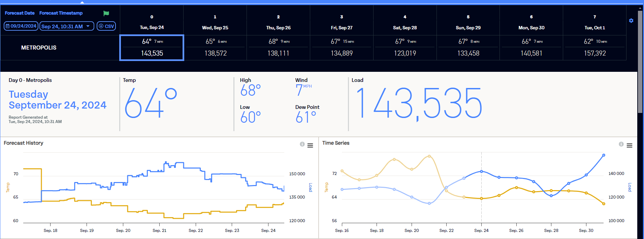Click the green flag icon
Image resolution: width=644 pixels, height=239 pixels.
coord(106,13)
